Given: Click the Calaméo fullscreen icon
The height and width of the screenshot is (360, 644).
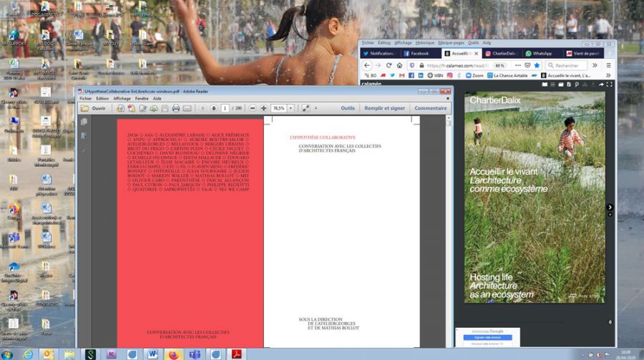Looking at the screenshot, I should click(609, 84).
